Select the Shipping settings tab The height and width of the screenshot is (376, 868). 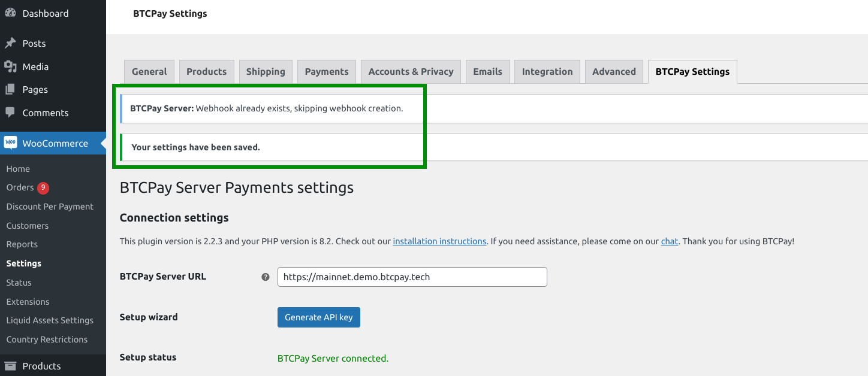coord(266,71)
